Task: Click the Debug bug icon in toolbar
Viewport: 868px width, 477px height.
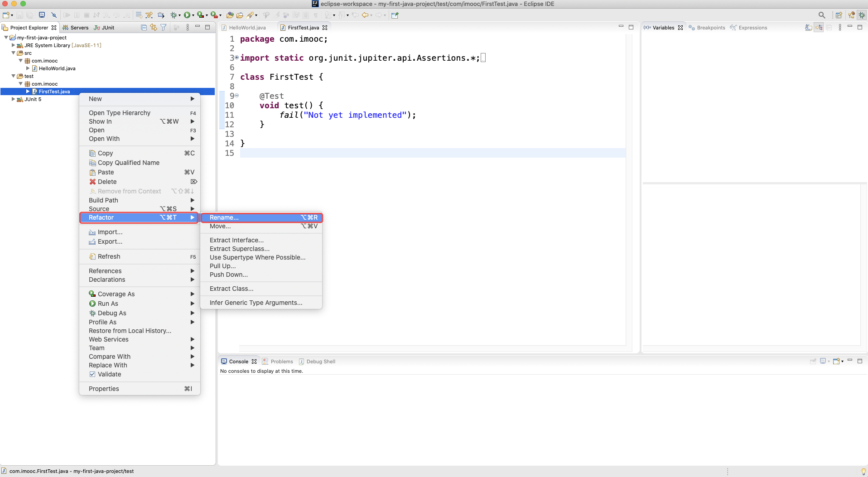Action: tap(174, 15)
